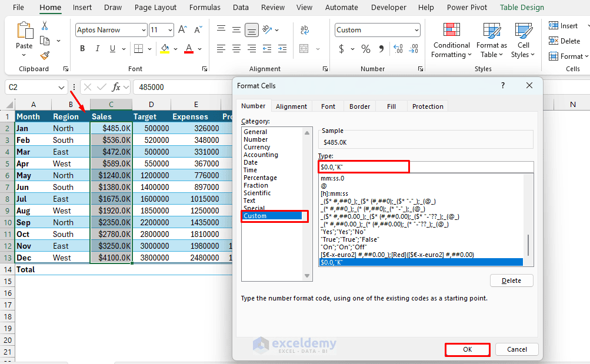Click the Type format code field
The height and width of the screenshot is (364, 590).
pos(426,167)
